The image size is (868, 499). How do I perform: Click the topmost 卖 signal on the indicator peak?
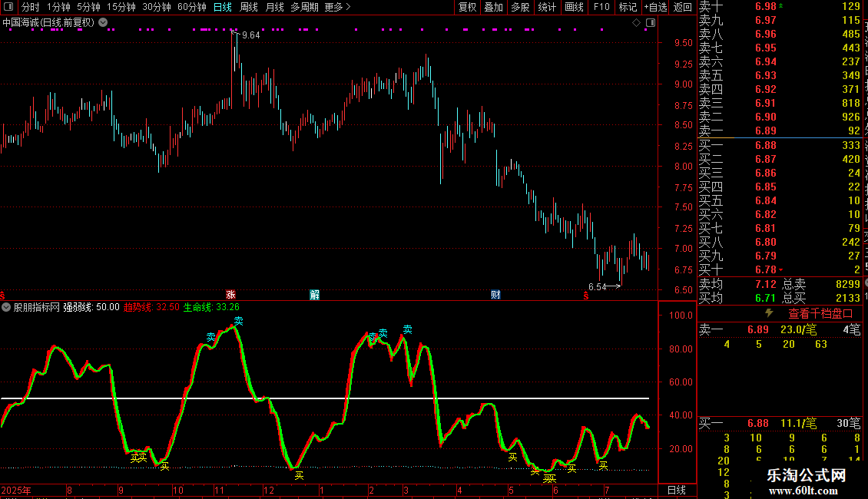coord(239,321)
